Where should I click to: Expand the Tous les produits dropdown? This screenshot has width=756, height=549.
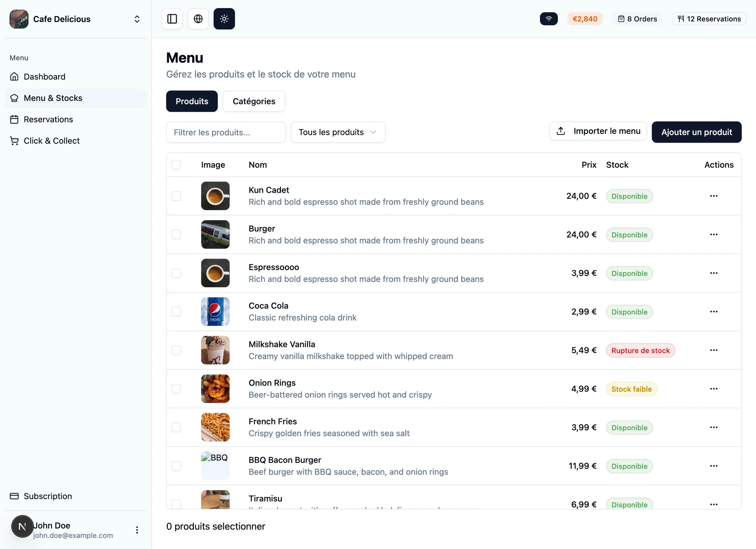(338, 132)
